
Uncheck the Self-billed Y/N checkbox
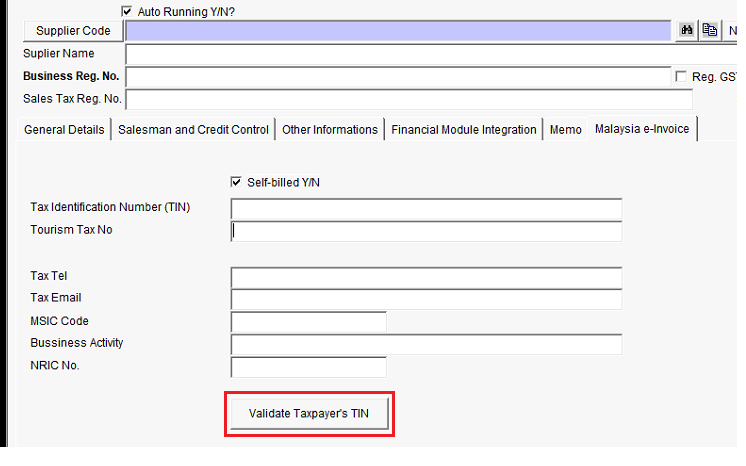(x=236, y=182)
